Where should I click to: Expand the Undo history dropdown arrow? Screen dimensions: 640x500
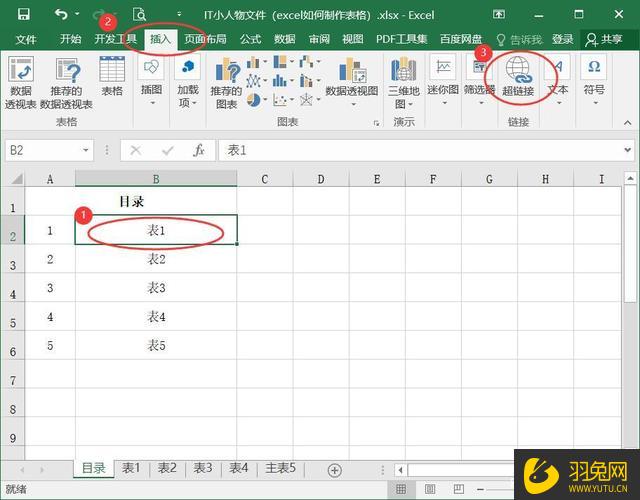(77, 15)
